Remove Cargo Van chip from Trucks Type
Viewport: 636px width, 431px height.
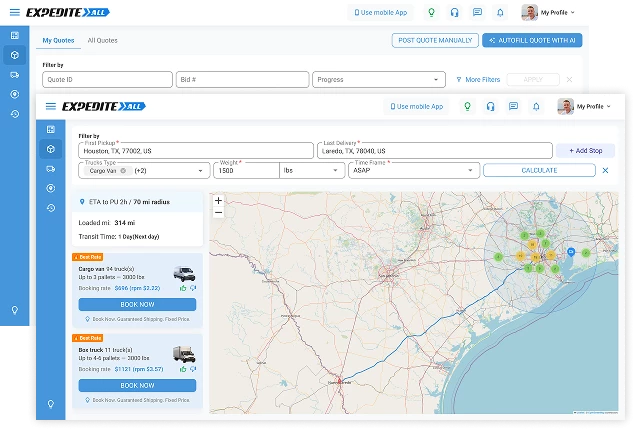point(123,171)
